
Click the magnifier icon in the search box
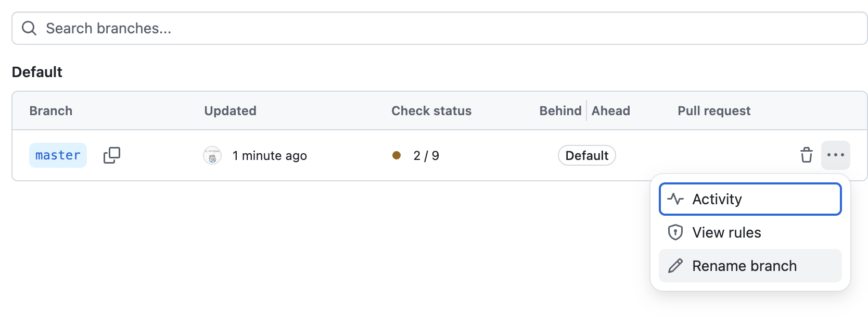click(x=29, y=28)
